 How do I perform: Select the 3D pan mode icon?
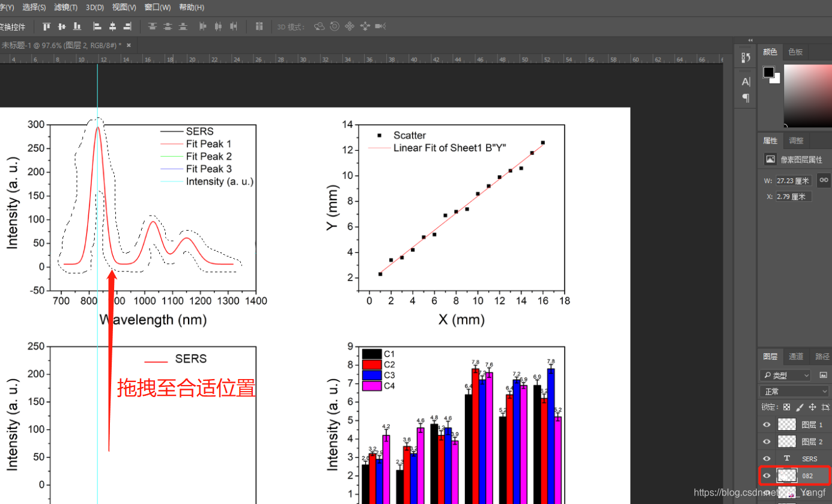(350, 26)
